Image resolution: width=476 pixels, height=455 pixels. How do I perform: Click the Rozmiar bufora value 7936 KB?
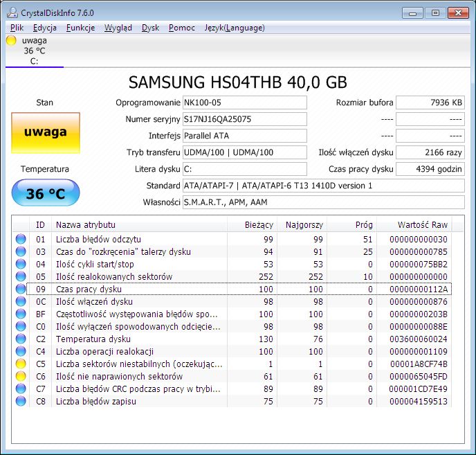pyautogui.click(x=430, y=102)
